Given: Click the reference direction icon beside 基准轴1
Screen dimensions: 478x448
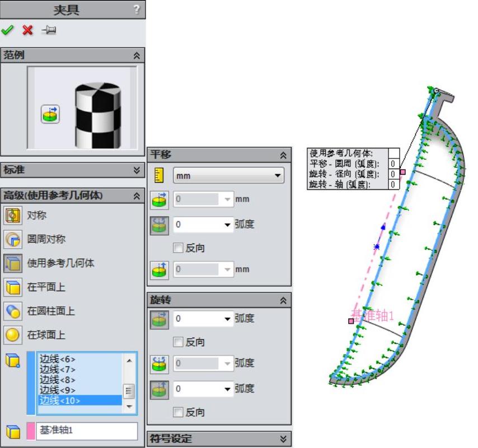Looking at the screenshot, I should 13,431.
